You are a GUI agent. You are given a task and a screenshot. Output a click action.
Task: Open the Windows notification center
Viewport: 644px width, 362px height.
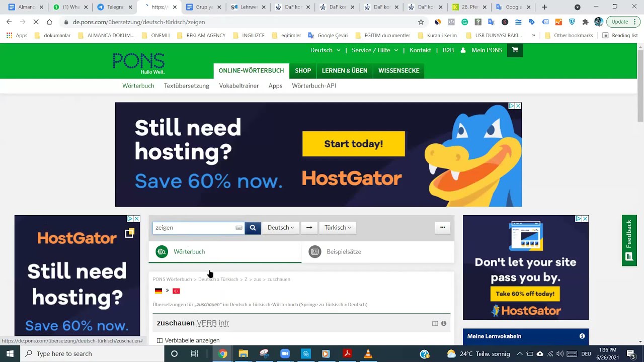coord(631,354)
